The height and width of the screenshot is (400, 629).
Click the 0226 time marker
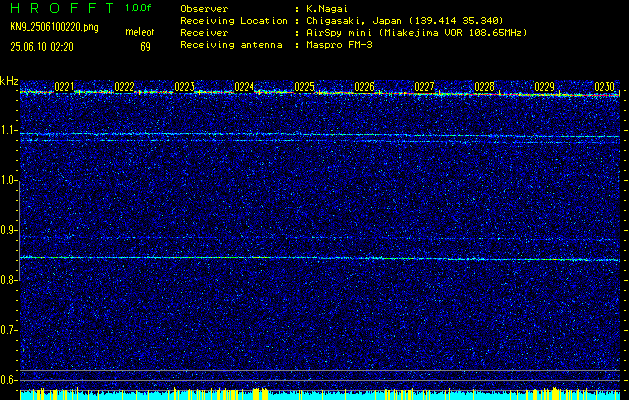[364, 87]
